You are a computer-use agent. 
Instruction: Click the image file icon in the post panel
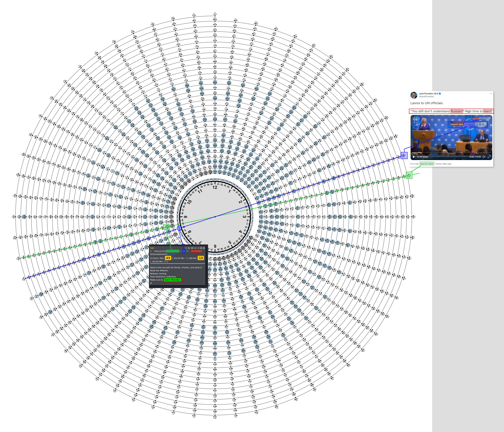pos(196,248)
